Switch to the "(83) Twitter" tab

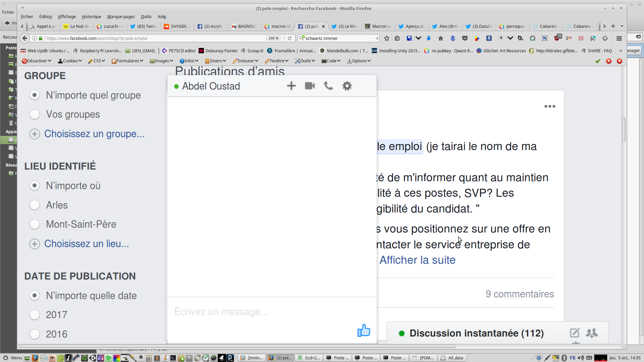144,26
